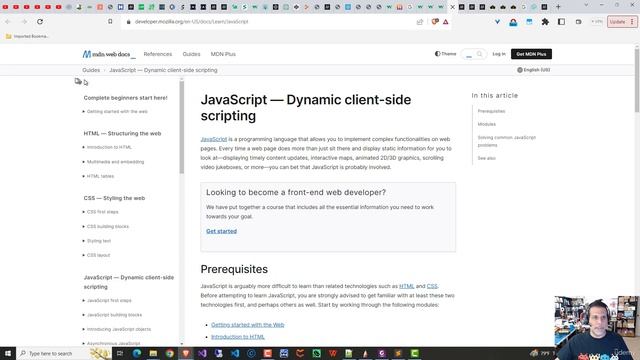Open the Guides menu
The width and height of the screenshot is (640, 360).
[x=191, y=54]
